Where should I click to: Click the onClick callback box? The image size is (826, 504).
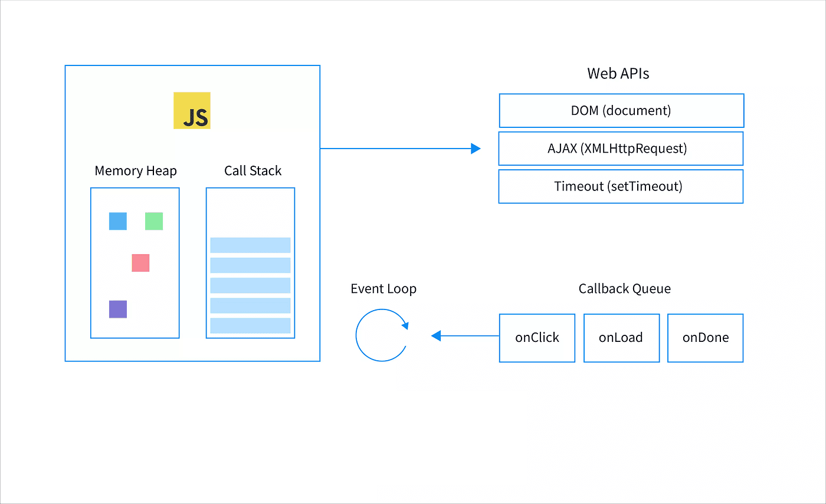pyautogui.click(x=537, y=338)
